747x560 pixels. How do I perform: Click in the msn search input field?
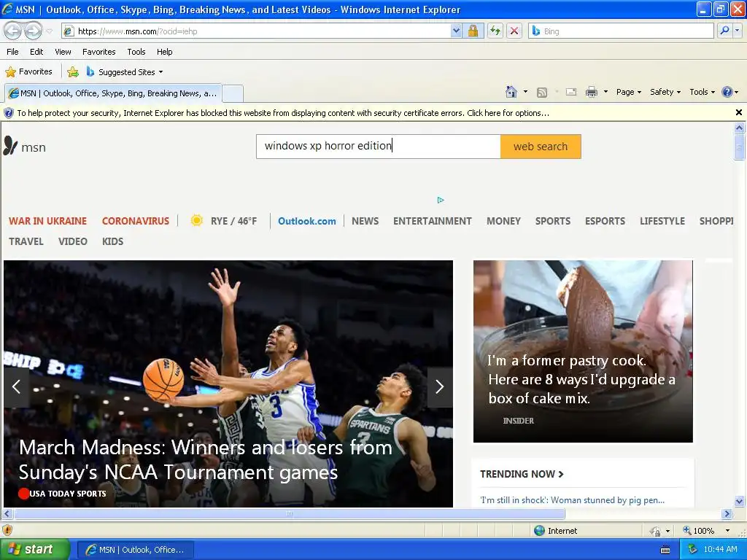point(379,146)
